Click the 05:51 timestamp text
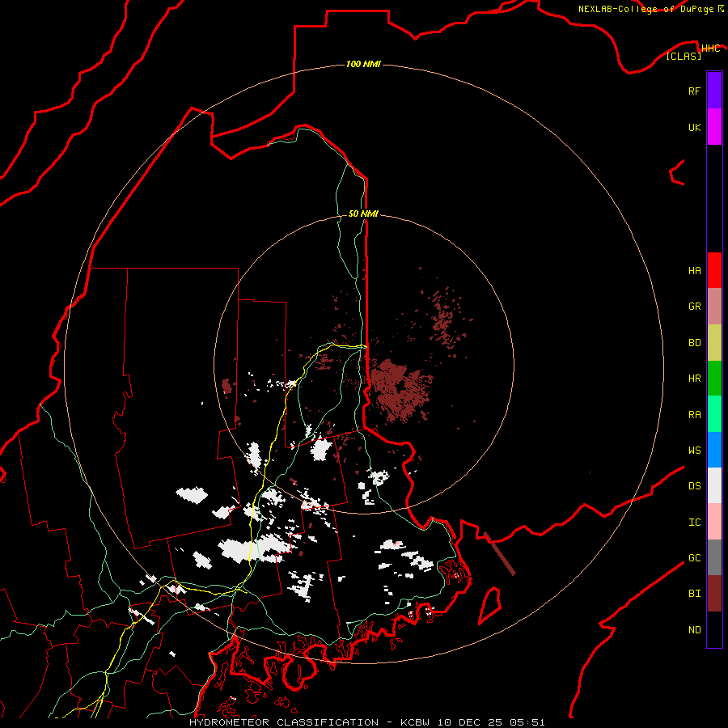Screen dimensions: 728x728 coord(527,722)
